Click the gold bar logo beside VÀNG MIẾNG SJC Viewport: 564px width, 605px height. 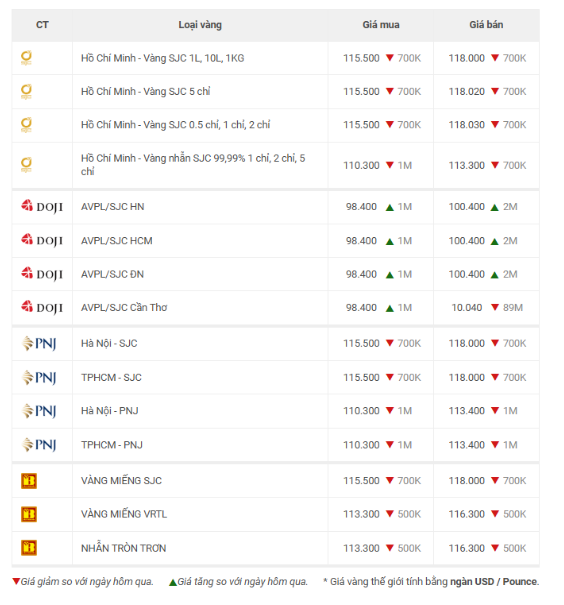pos(29,481)
